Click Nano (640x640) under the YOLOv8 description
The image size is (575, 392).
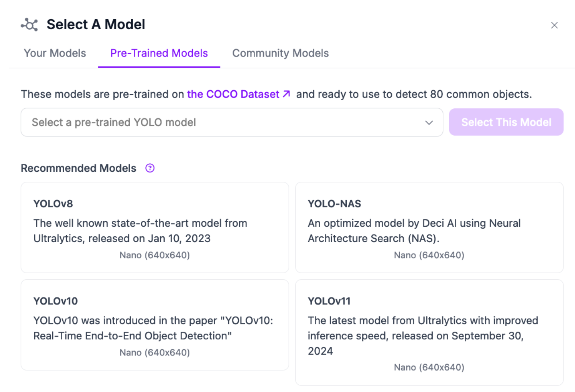(155, 255)
